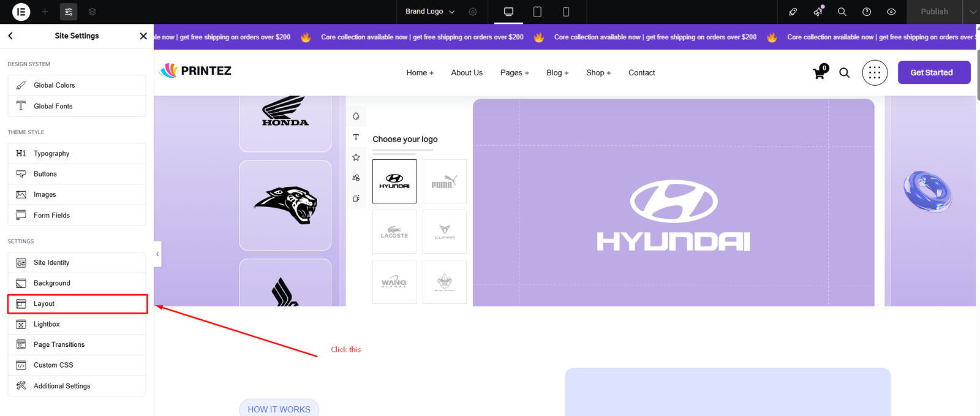
Task: Open page settings gear icon
Action: (x=473, y=12)
